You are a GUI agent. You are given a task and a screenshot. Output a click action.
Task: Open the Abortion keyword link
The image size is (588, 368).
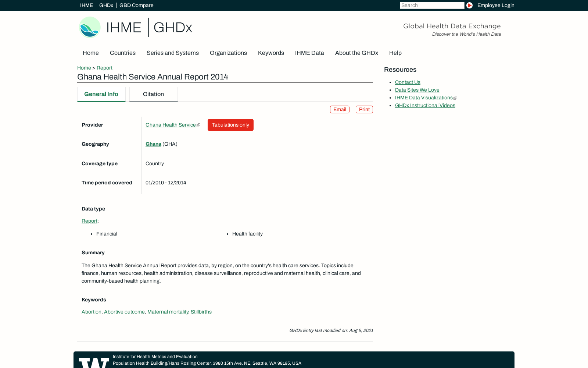[92, 312]
